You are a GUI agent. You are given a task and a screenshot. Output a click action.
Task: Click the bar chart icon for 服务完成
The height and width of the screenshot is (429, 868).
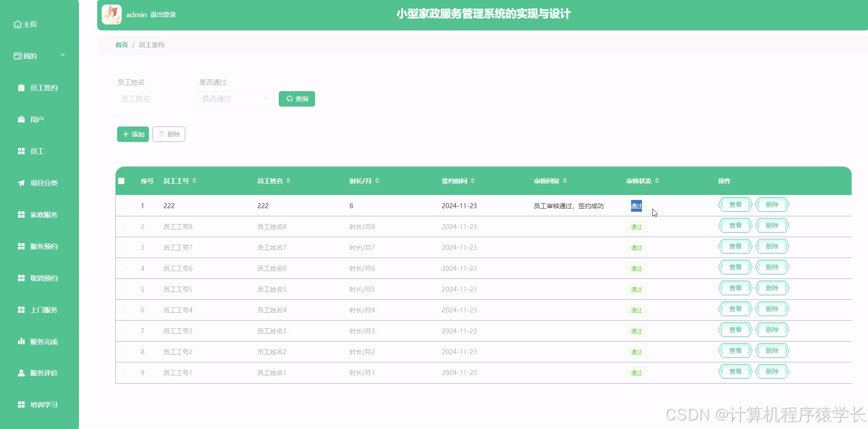pyautogui.click(x=21, y=341)
